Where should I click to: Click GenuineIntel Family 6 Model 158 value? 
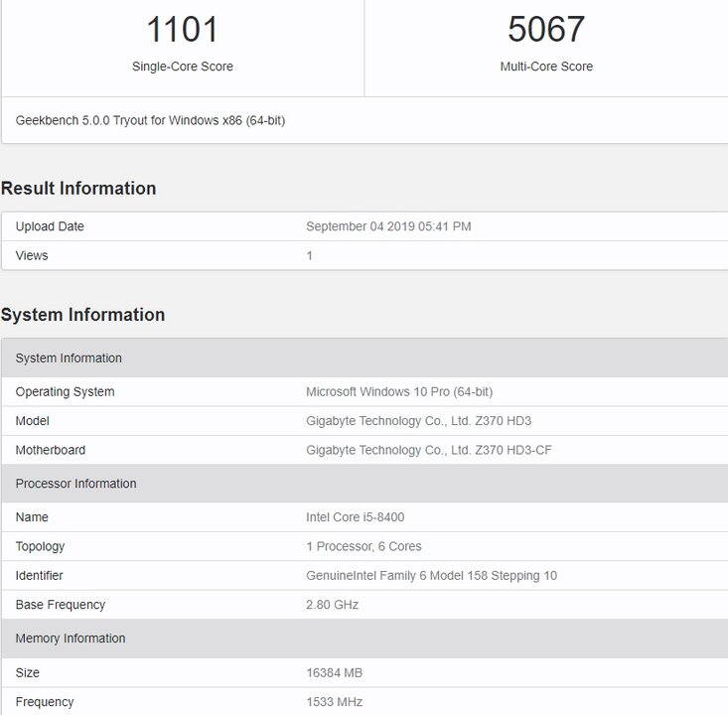pyautogui.click(x=431, y=576)
